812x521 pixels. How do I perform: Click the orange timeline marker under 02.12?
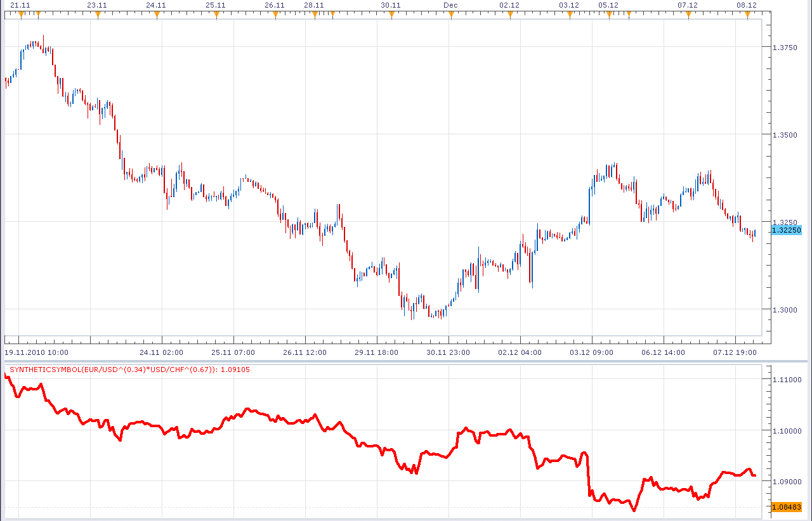point(510,13)
